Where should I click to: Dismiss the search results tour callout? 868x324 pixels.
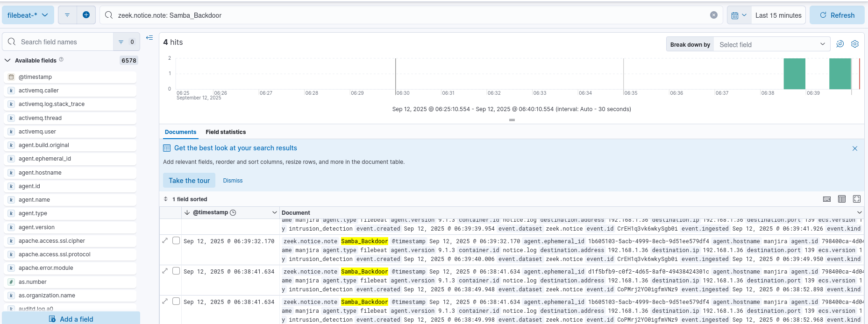tap(233, 181)
